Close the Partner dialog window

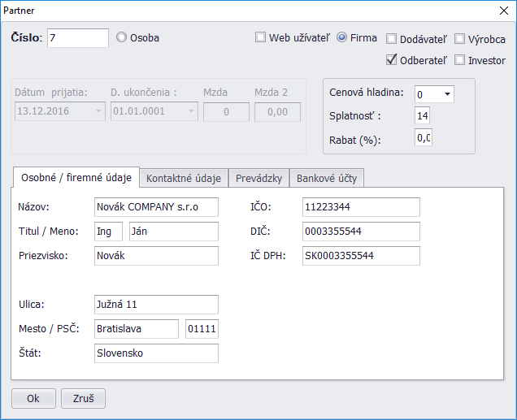[x=502, y=10]
